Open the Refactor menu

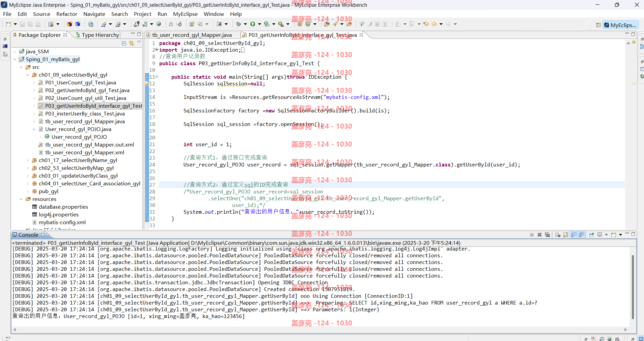[67, 14]
